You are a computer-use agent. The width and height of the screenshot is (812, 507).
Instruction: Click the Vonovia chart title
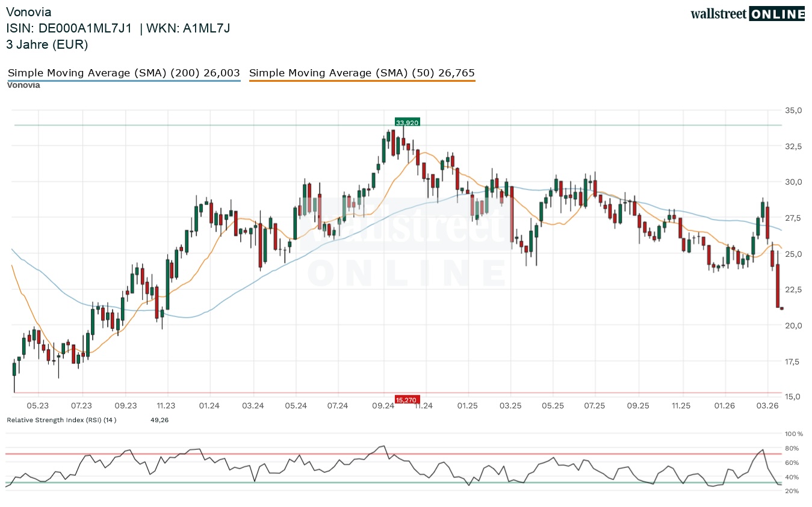[28, 12]
